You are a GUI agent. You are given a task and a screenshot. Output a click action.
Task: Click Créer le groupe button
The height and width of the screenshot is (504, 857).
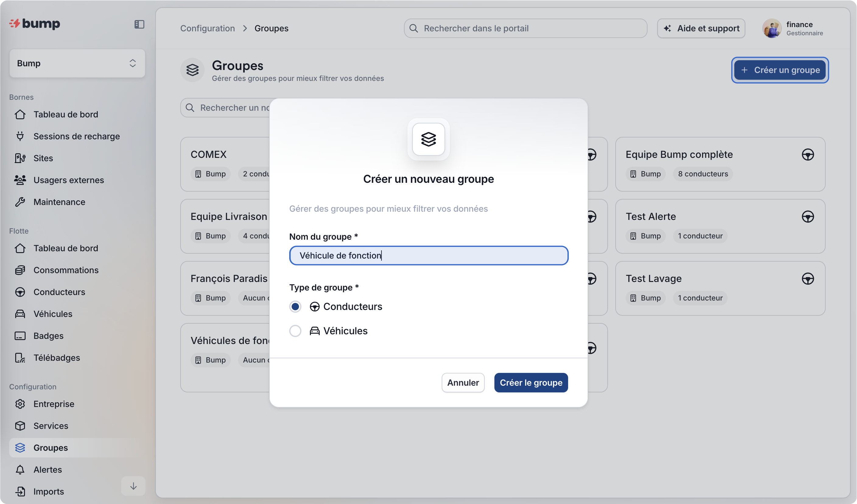[531, 382]
